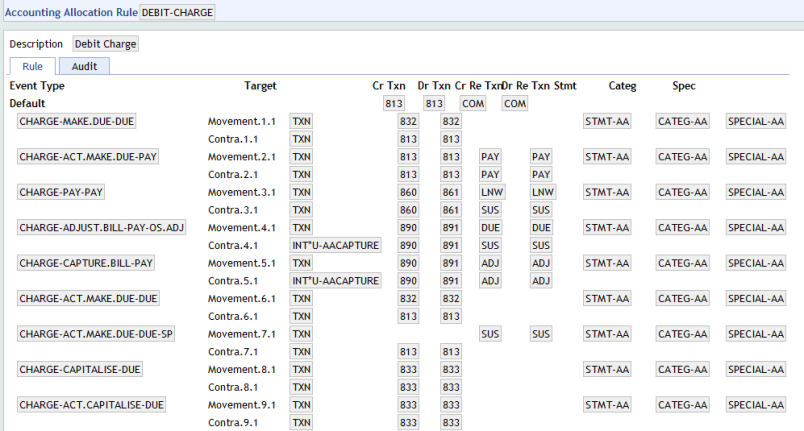Click the Description field containing Debit Charge

[106, 44]
